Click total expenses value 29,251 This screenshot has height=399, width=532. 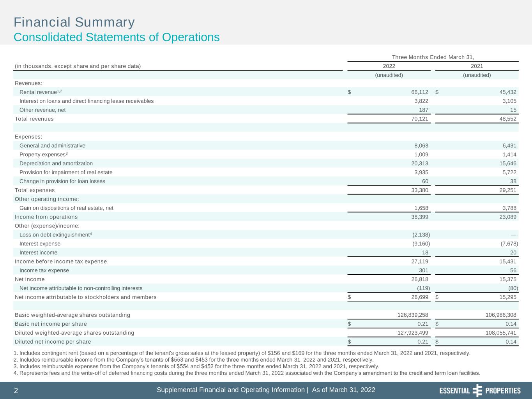pyautogui.click(x=508, y=190)
